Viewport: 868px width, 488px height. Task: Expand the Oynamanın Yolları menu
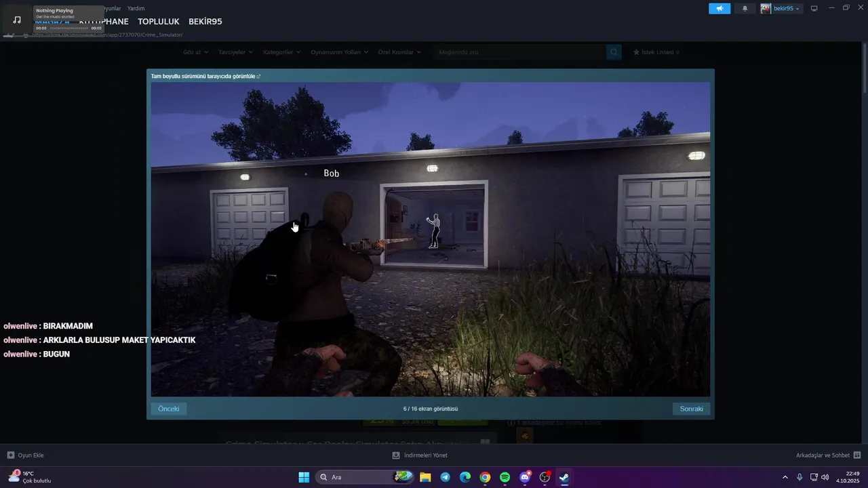coord(340,52)
